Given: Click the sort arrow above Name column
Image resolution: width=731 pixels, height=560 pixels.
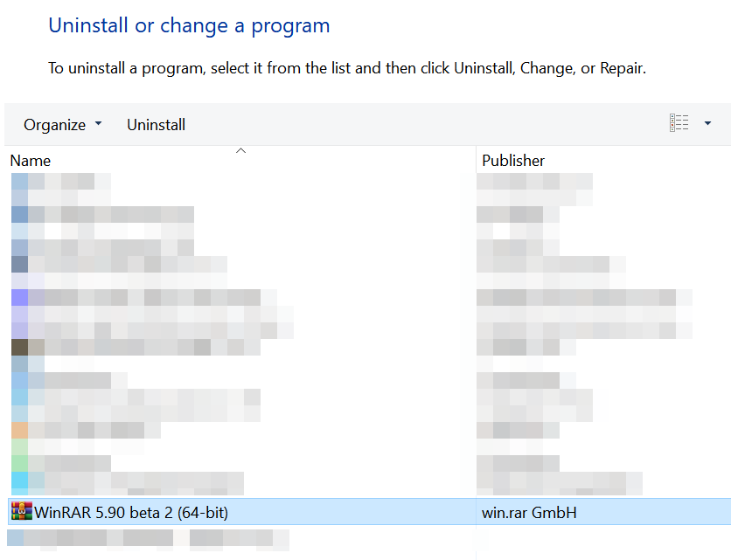Looking at the screenshot, I should (241, 151).
